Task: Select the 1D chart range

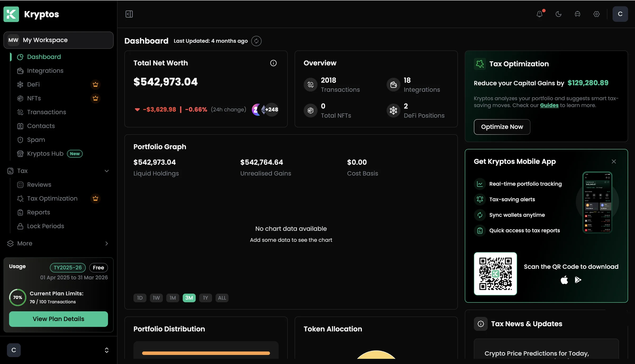Action: click(140, 298)
